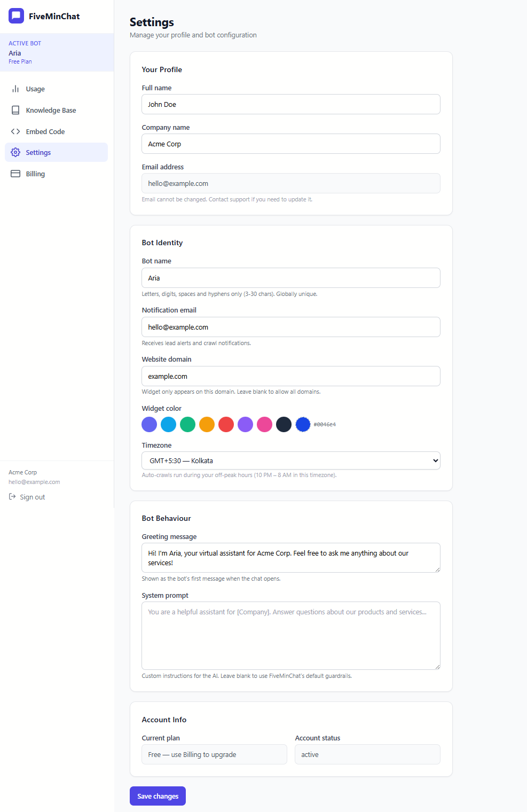This screenshot has width=527, height=812.
Task: Open the Timezone dropdown
Action: 291,460
